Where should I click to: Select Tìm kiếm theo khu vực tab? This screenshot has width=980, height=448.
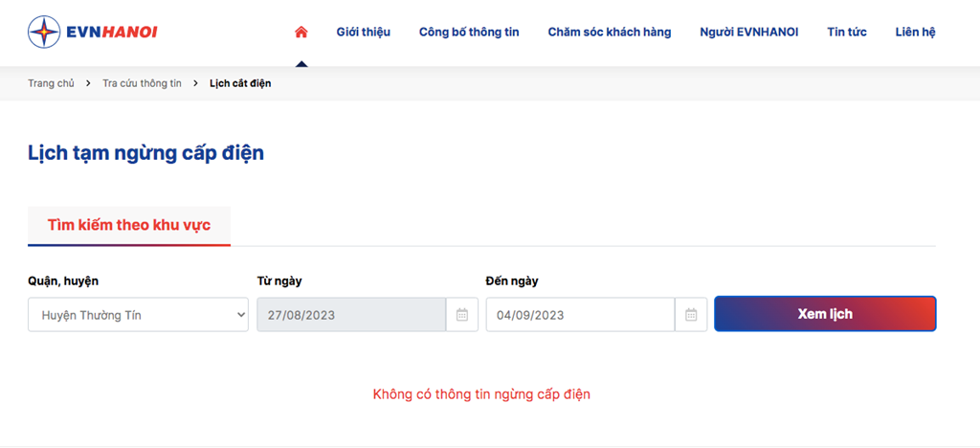[x=129, y=226]
